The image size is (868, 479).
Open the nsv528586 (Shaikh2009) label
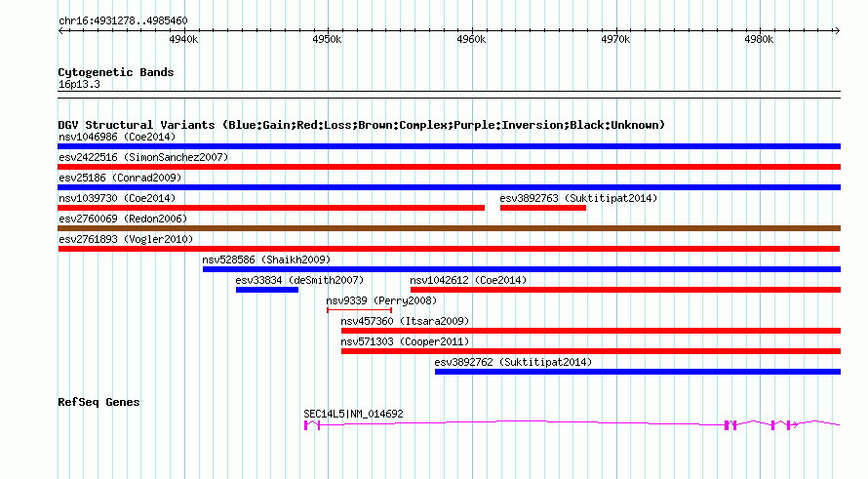point(266,259)
